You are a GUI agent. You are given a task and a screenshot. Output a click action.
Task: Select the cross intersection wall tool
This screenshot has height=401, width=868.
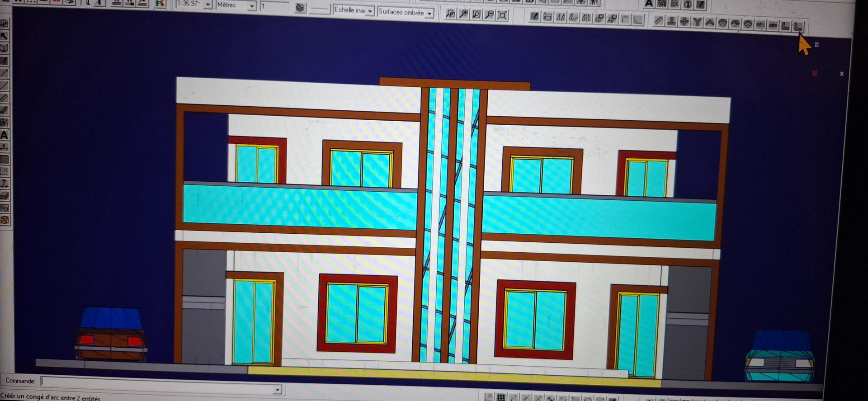tap(684, 22)
